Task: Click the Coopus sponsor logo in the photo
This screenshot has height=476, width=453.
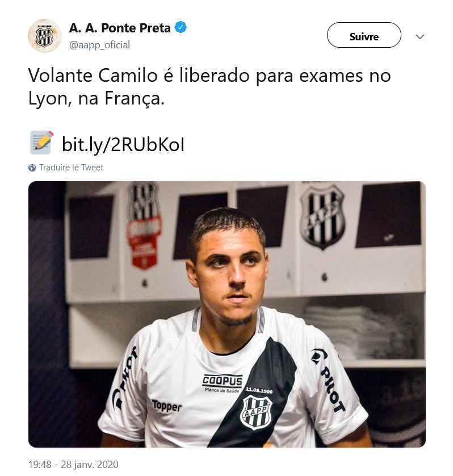Action: click(223, 383)
